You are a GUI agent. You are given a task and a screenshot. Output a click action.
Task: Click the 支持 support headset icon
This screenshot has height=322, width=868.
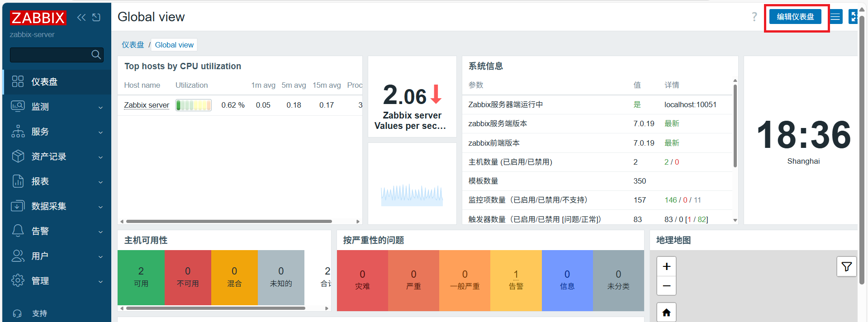(x=18, y=313)
